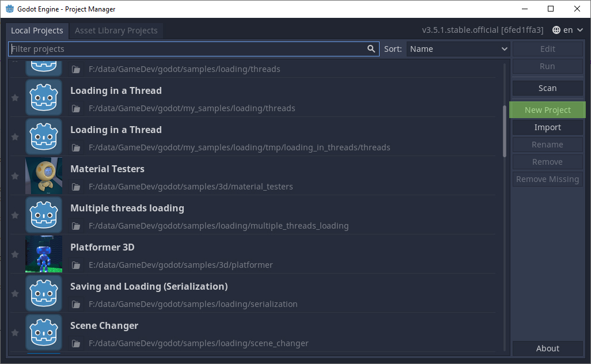Screen dimensions: 591x364
Task: Click the Scan button
Action: coord(548,88)
